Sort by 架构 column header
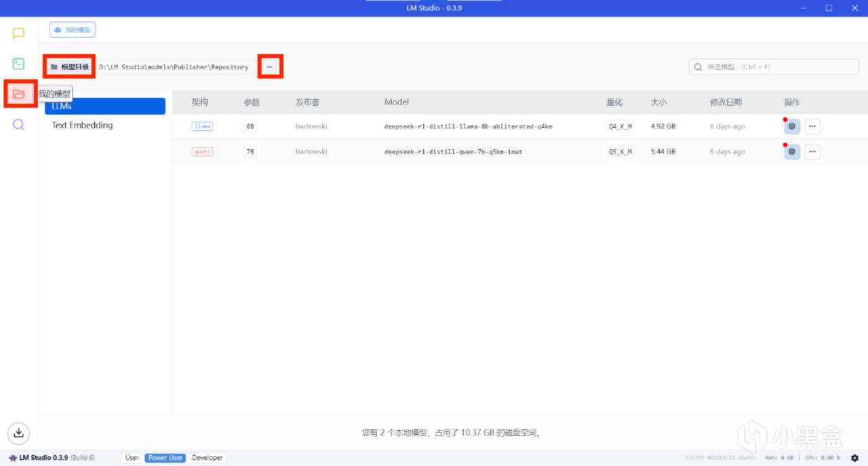Image resolution: width=868 pixels, height=466 pixels. (200, 102)
